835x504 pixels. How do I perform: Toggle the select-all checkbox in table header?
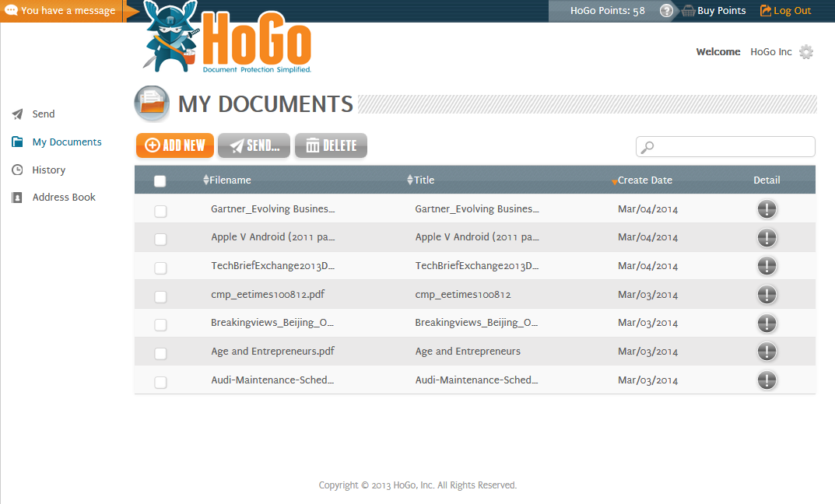[160, 181]
